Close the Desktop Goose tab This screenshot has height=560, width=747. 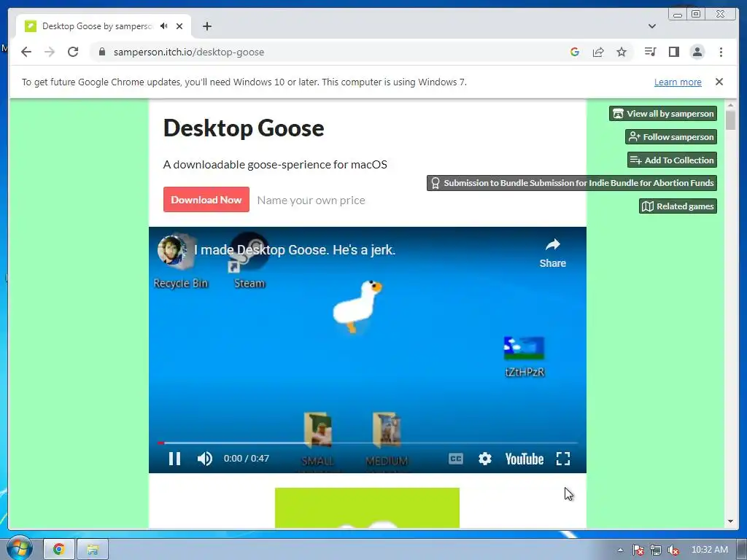179,26
